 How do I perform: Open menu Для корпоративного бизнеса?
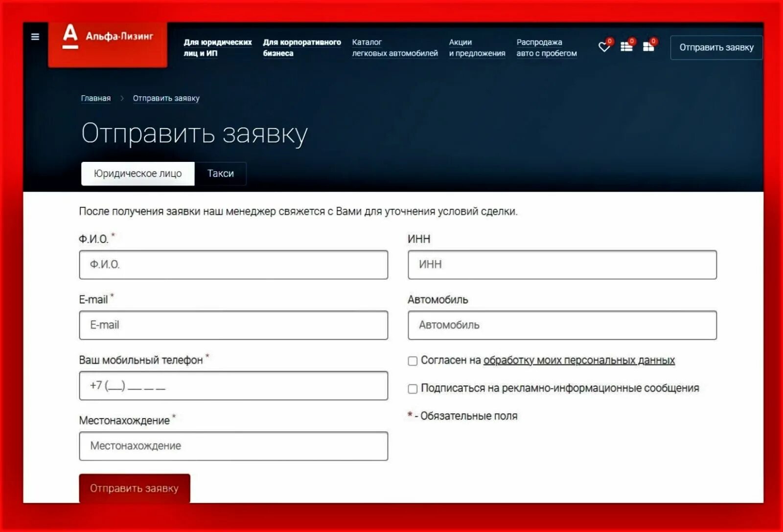302,47
